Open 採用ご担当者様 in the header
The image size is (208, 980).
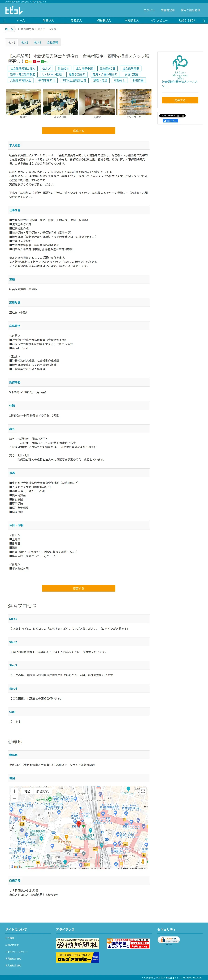(x=190, y=10)
